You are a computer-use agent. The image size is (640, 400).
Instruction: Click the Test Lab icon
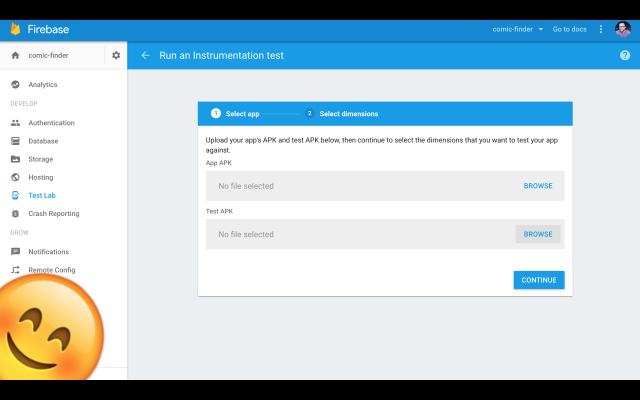(x=15, y=195)
